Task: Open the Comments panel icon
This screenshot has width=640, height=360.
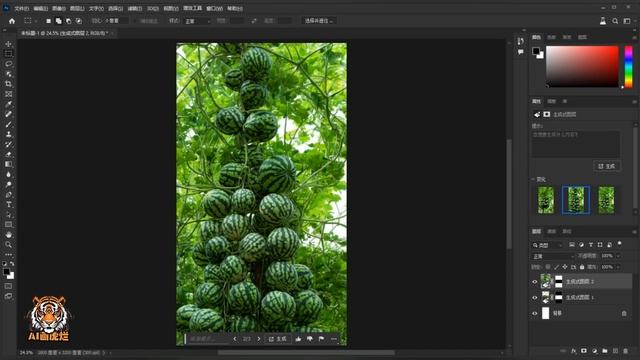Action: (520, 52)
